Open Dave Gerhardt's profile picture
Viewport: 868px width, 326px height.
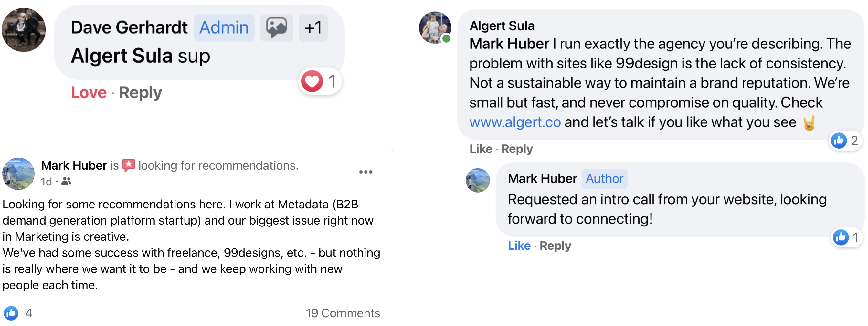pyautogui.click(x=24, y=30)
